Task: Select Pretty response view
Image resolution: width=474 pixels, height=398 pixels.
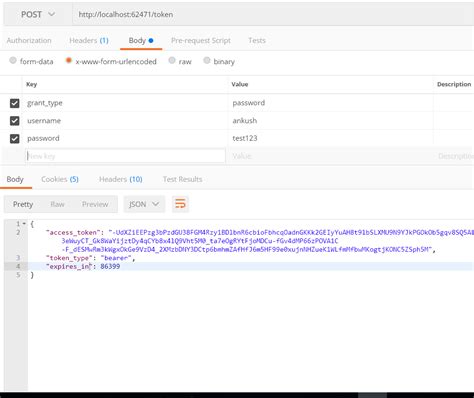Action: [x=23, y=204]
